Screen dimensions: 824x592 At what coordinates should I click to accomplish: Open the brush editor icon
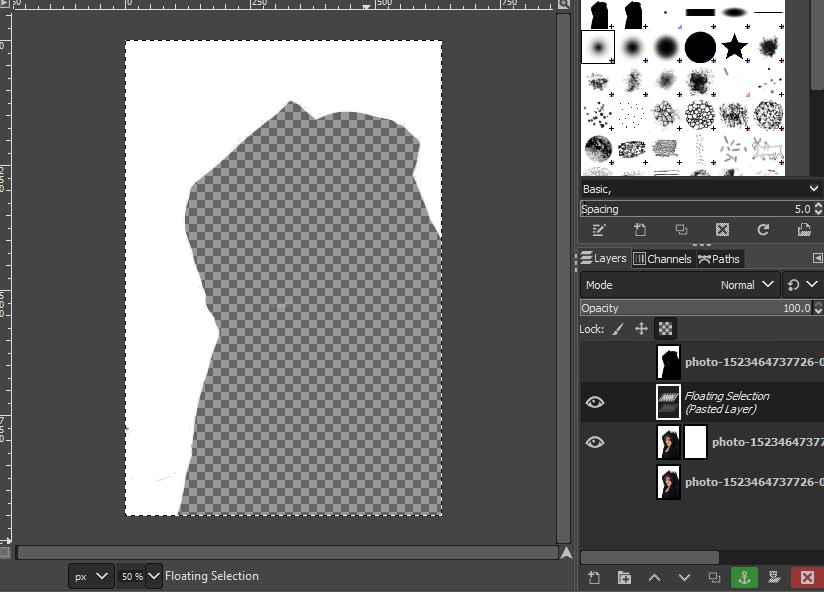coord(598,230)
